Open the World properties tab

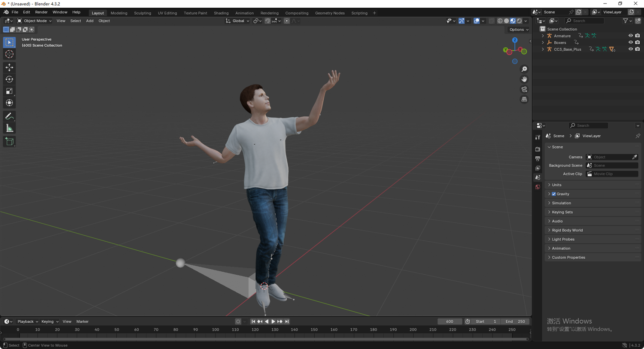click(538, 187)
